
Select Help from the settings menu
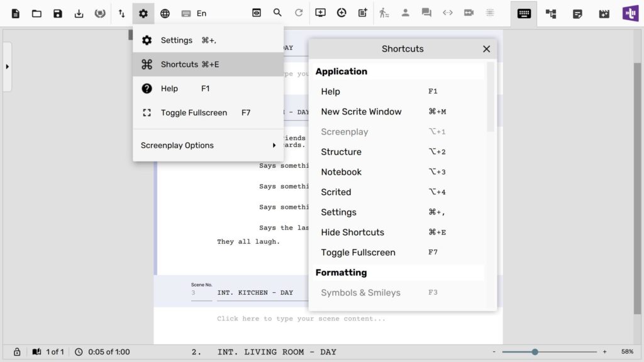point(169,89)
